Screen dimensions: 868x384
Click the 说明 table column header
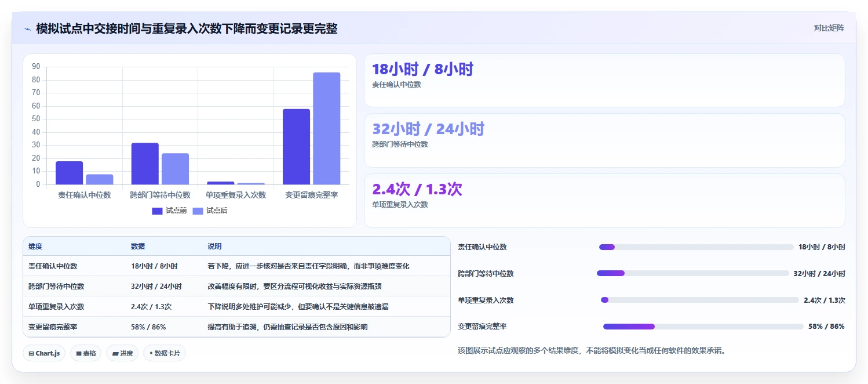pyautogui.click(x=214, y=247)
